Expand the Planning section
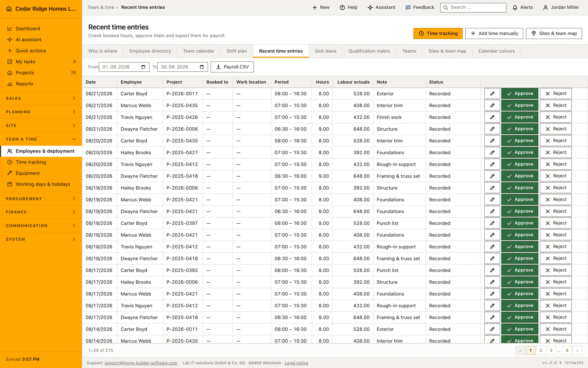Image resolution: width=588 pixels, height=368 pixels. [41, 112]
